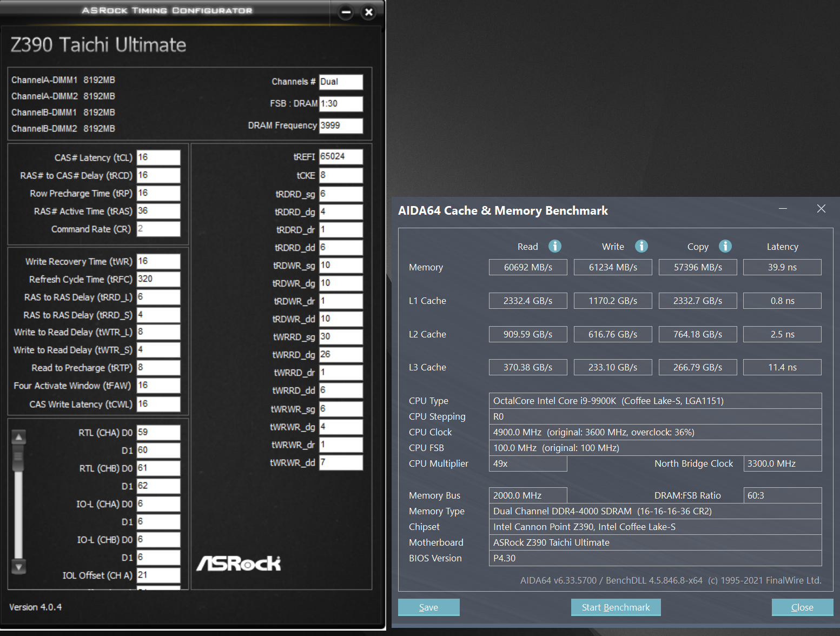
Task: Click the RTL (CHB) D0 field
Action: (x=158, y=468)
